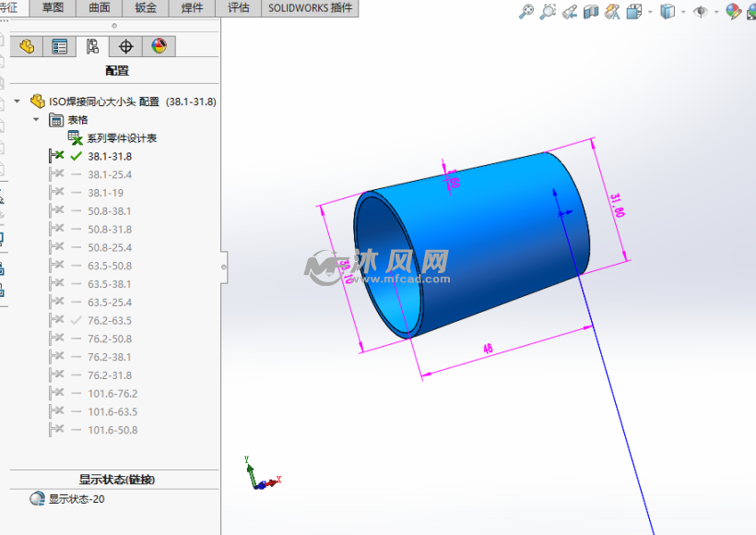Activate the Section View tool
The image size is (756, 535).
pyautogui.click(x=591, y=12)
